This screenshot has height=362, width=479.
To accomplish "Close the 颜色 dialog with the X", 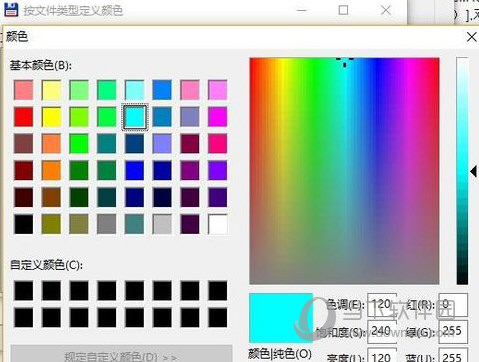I will click(x=472, y=37).
